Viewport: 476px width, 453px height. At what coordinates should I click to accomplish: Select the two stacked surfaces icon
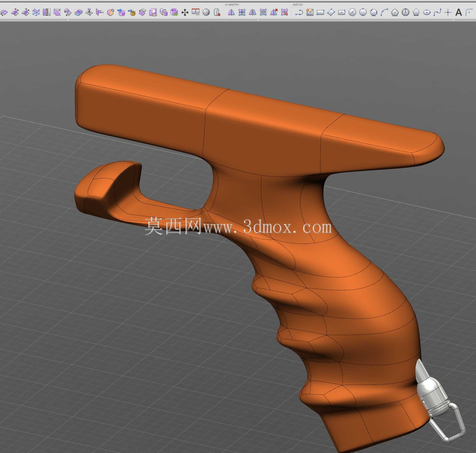142,12
